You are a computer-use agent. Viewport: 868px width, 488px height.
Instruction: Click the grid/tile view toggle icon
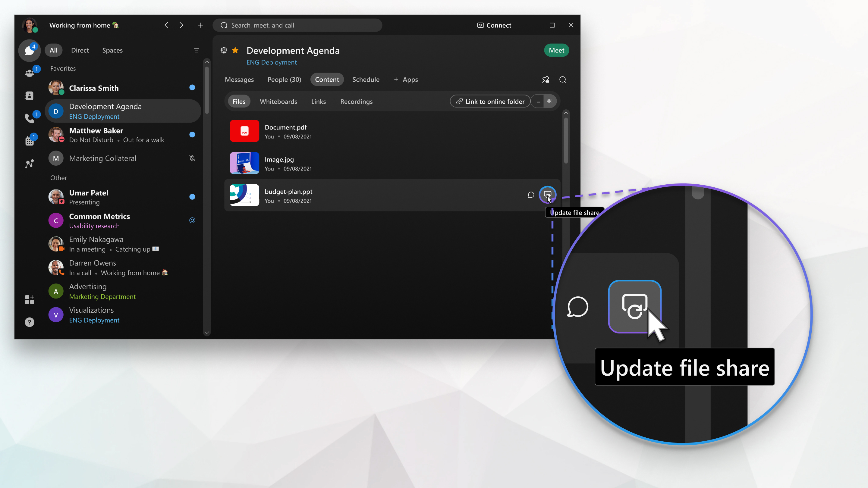549,101
